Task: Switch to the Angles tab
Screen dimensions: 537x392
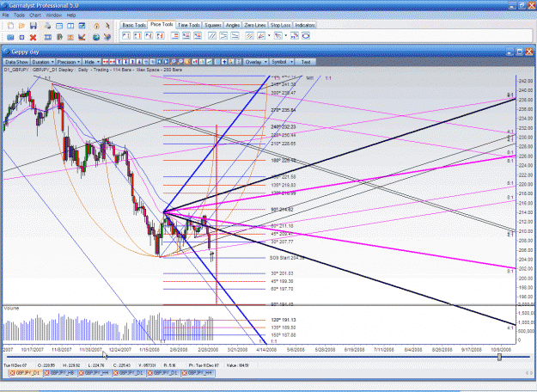Action: (233, 25)
